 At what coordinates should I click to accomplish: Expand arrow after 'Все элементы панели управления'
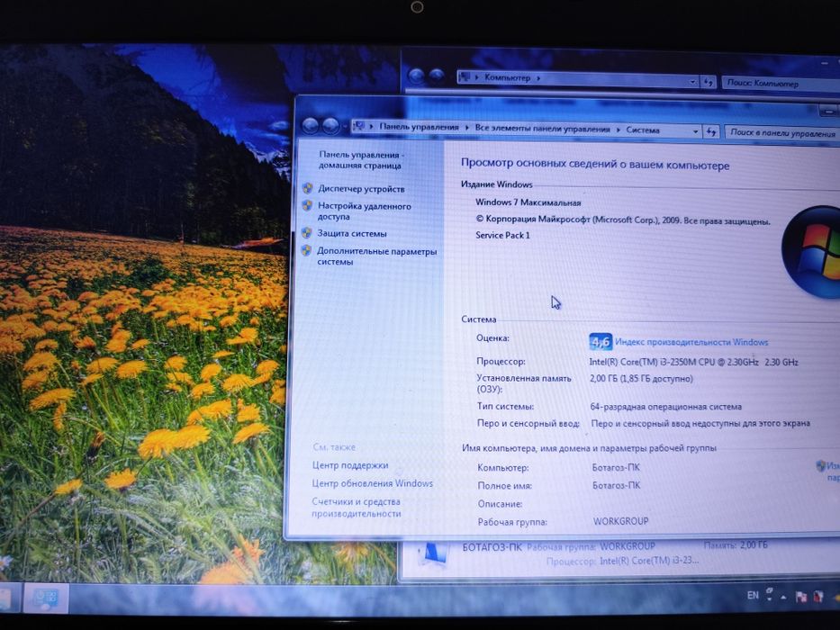(618, 129)
